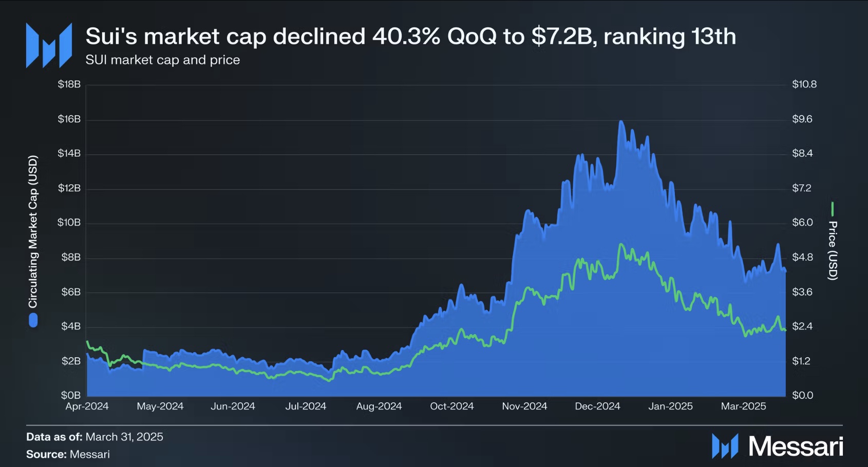
Task: Click the '$6B' left axis value
Action: 71,292
